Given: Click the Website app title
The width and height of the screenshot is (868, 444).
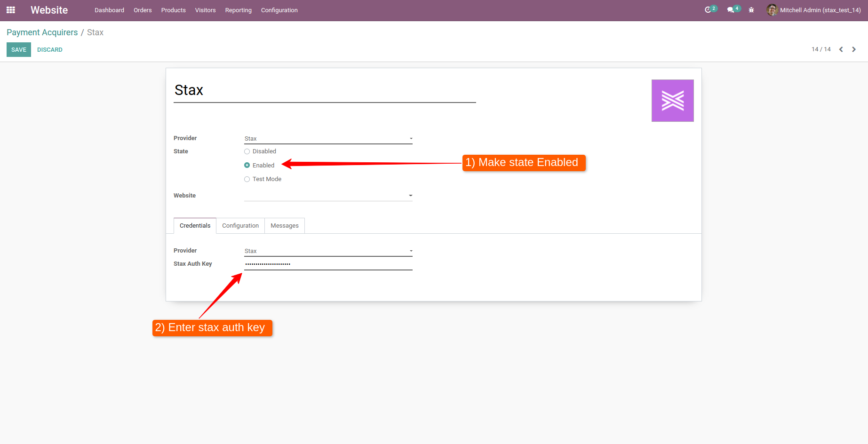Looking at the screenshot, I should click(49, 10).
